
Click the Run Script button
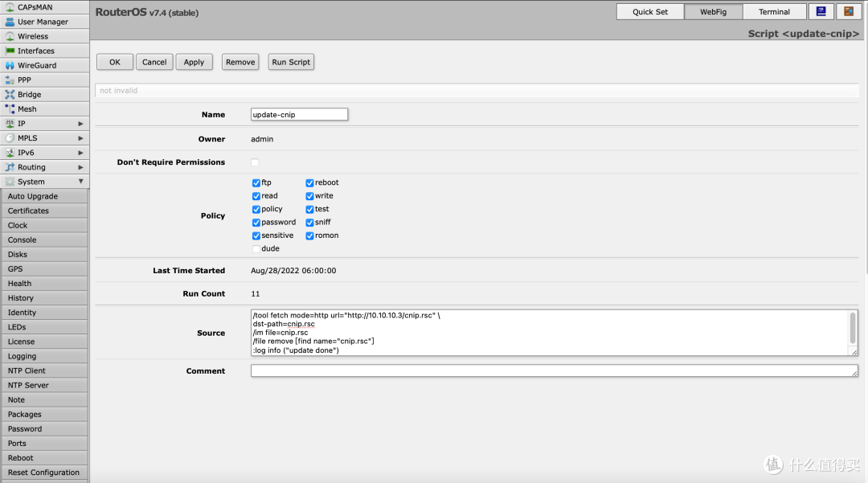tap(291, 62)
